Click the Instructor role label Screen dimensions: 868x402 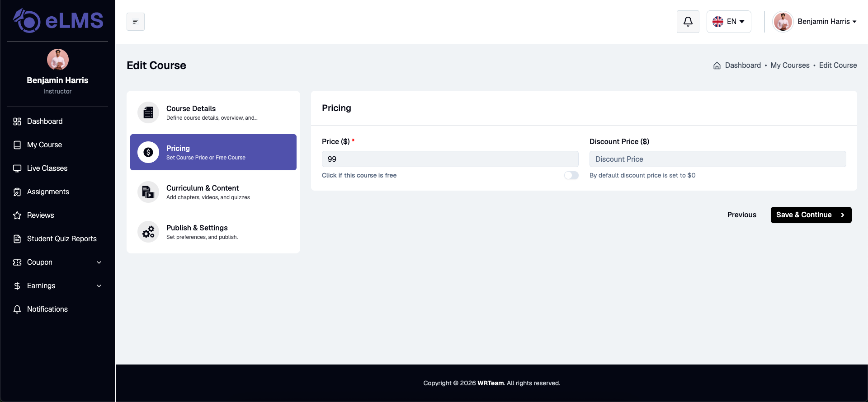[x=57, y=91]
